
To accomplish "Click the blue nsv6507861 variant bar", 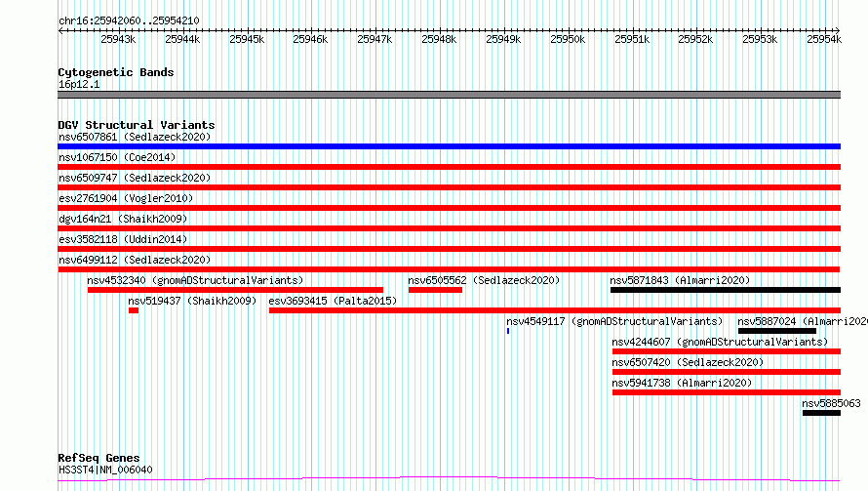I will point(449,146).
